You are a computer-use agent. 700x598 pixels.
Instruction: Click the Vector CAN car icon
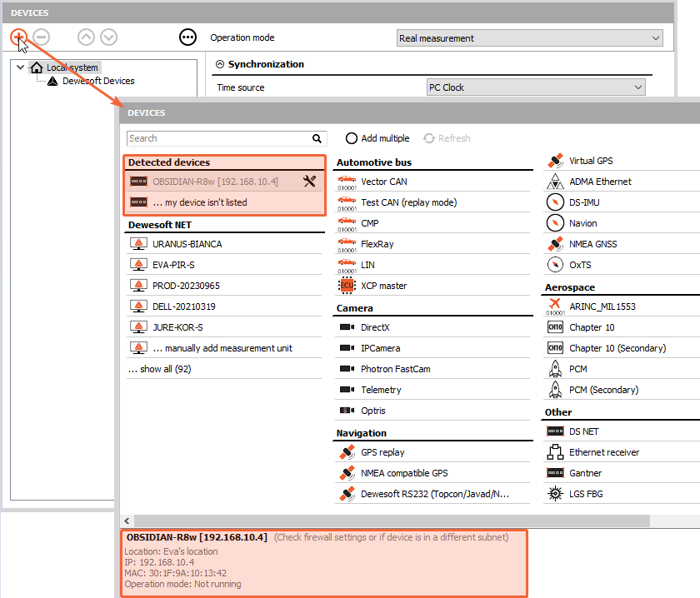pyautogui.click(x=347, y=182)
